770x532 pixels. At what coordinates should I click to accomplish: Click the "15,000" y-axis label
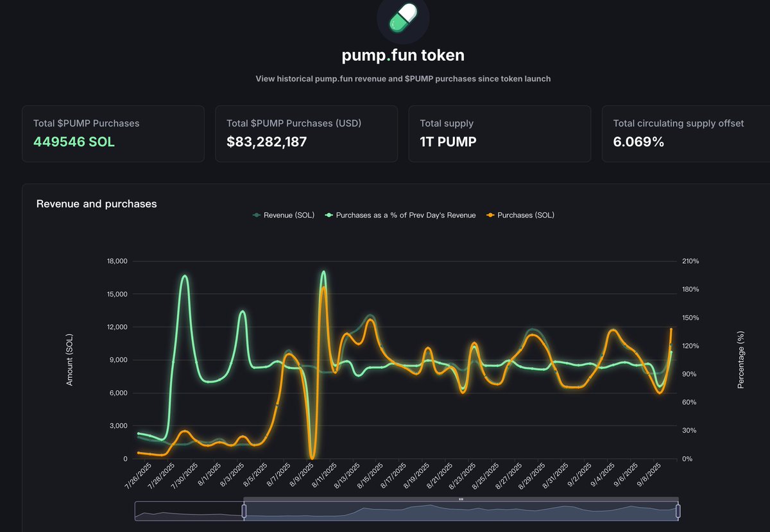click(117, 294)
